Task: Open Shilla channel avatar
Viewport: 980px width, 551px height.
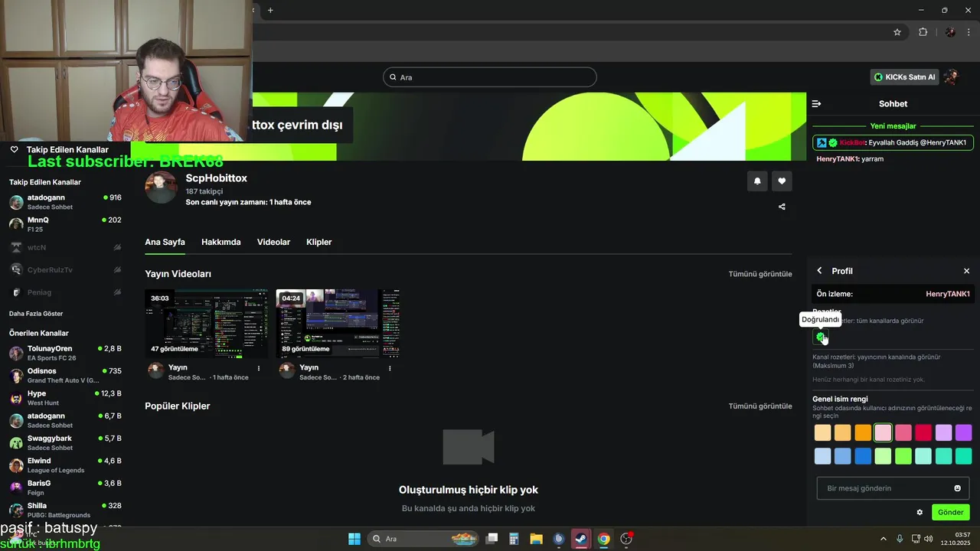Action: tap(16, 510)
